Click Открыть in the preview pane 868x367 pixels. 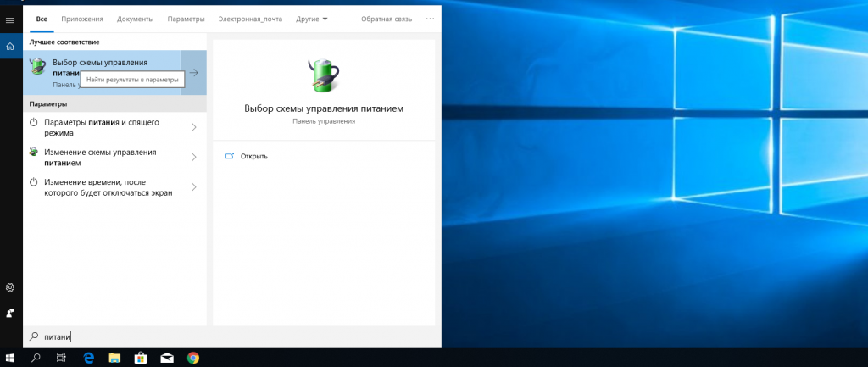tap(254, 156)
